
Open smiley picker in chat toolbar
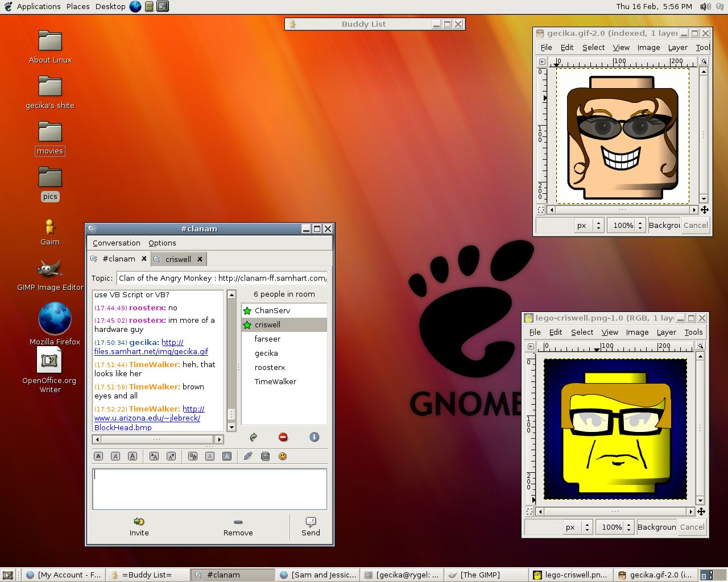tap(283, 456)
